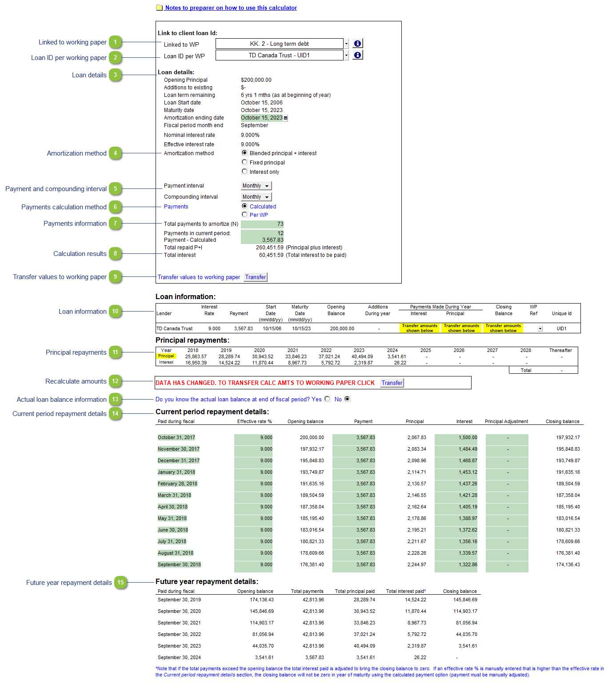Click the folder icon next to Notes to preparer

(x=159, y=8)
